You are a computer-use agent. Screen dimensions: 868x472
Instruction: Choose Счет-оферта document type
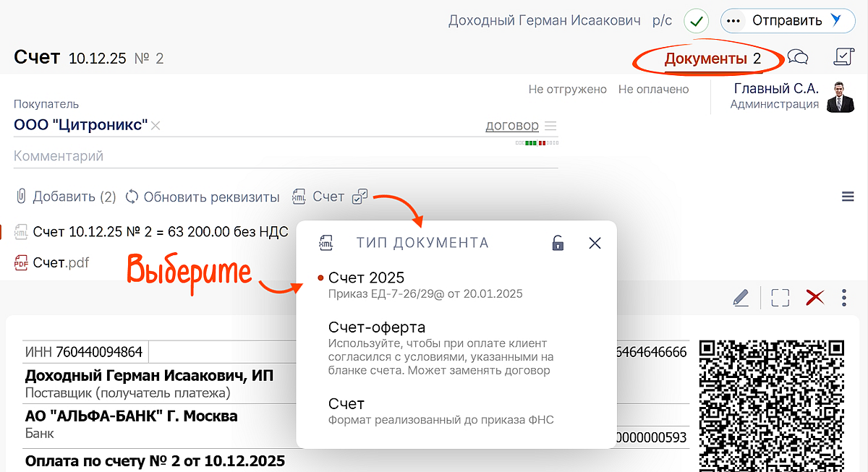(376, 327)
